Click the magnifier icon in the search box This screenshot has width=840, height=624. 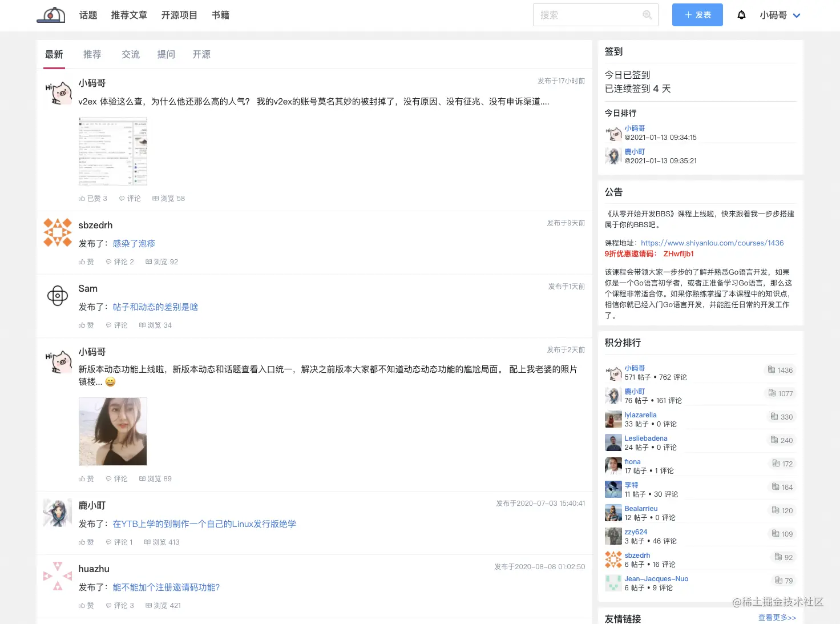(647, 15)
